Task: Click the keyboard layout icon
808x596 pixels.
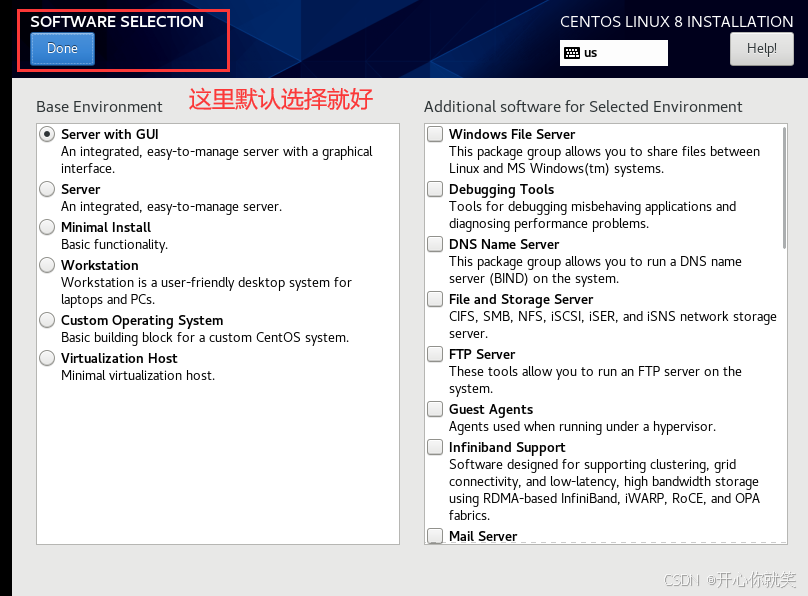Action: point(572,53)
